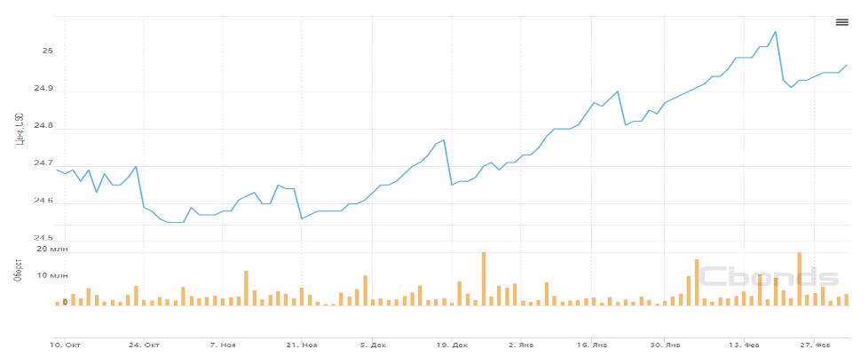Click the '30. Янв' date label
Screen dimensions: 868x357
coord(666,342)
